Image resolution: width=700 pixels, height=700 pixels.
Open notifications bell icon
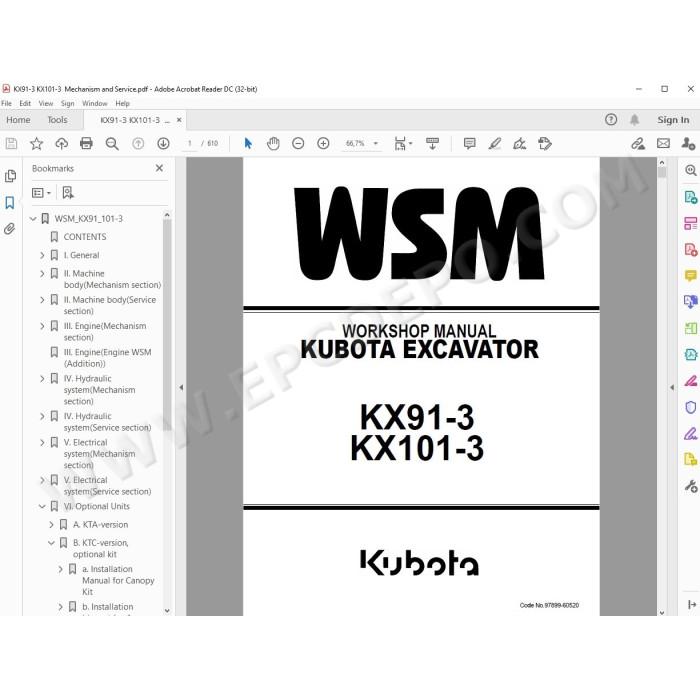click(x=634, y=119)
